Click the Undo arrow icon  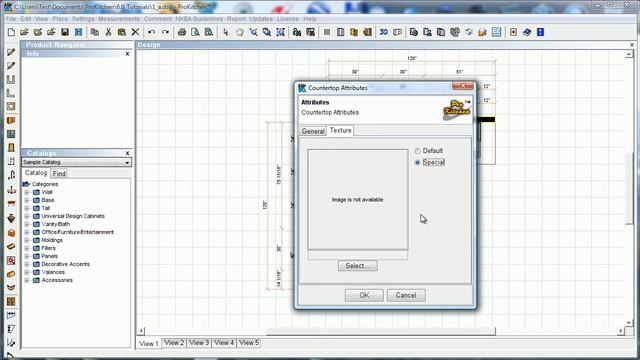pyautogui.click(x=151, y=32)
